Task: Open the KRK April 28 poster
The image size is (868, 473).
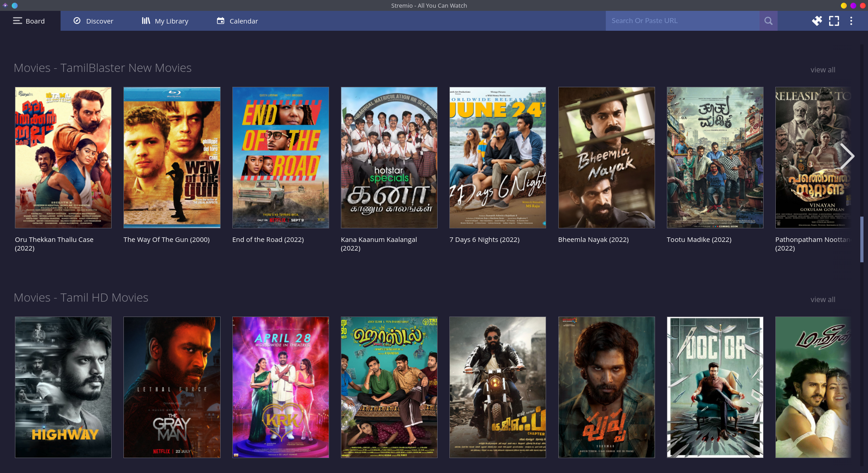Action: coord(281,387)
